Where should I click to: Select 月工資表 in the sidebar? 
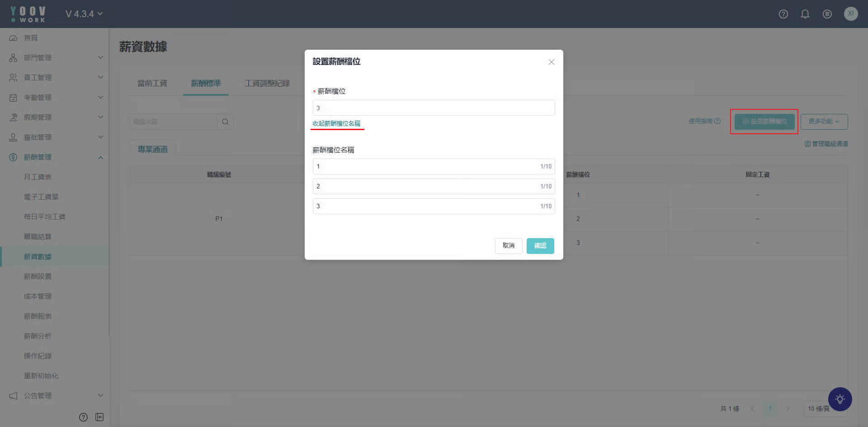tap(38, 177)
